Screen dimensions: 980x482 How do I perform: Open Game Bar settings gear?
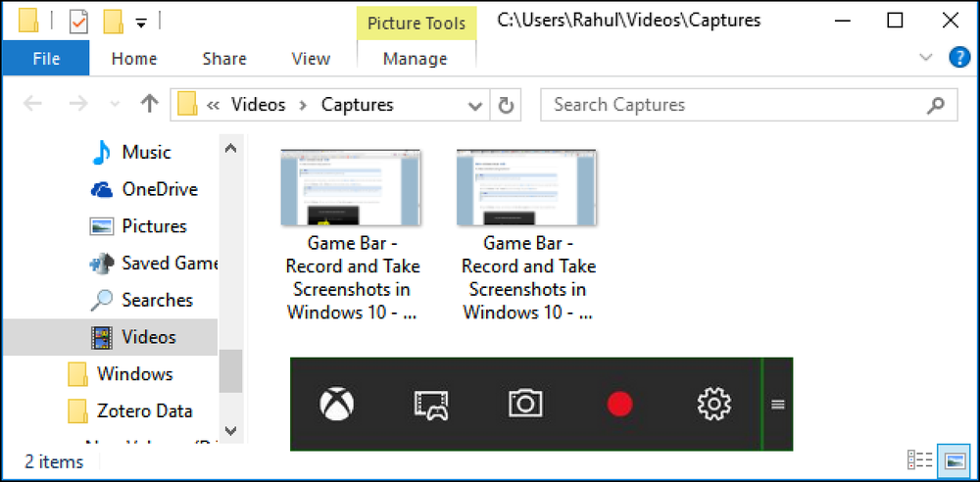(x=713, y=404)
